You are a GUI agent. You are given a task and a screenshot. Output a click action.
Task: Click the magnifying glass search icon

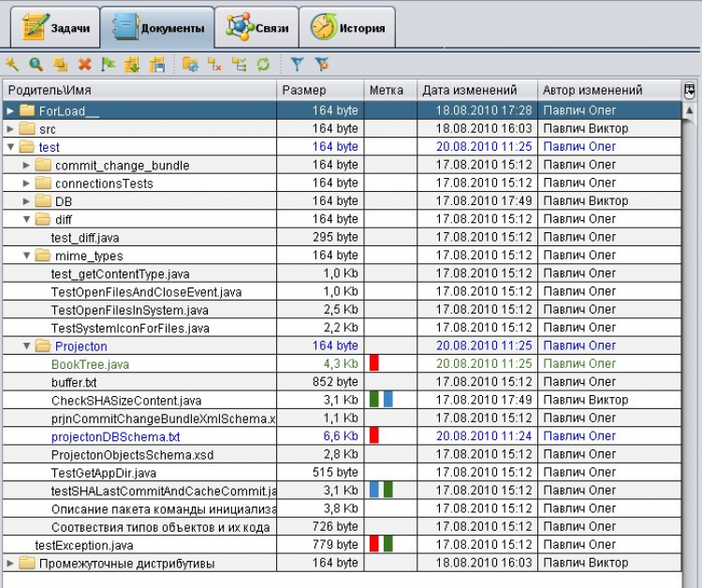point(36,64)
